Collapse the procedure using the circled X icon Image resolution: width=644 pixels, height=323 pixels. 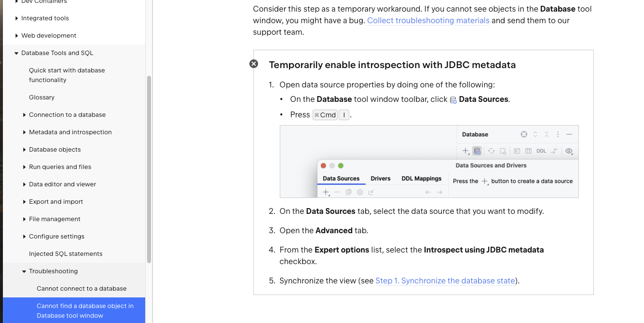pos(254,64)
